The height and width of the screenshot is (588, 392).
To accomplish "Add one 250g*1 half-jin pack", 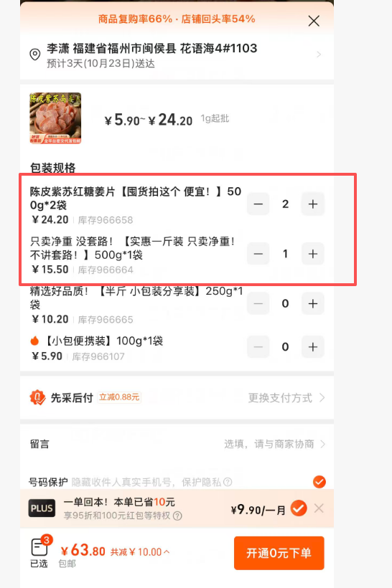I will coord(313,303).
